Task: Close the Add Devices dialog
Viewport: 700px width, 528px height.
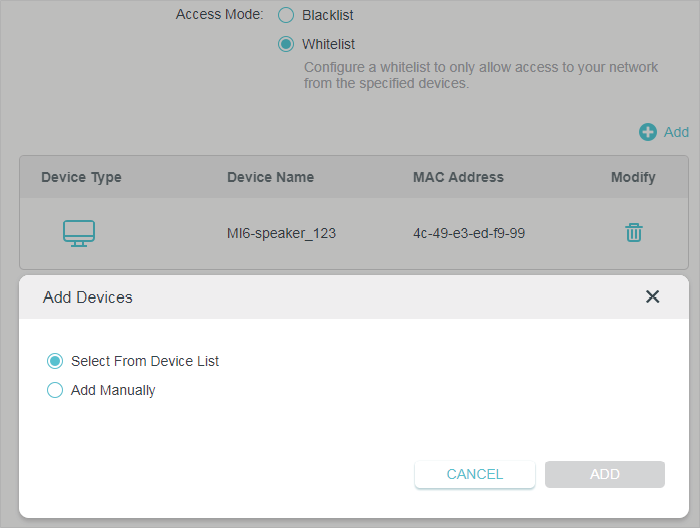Action: (x=652, y=296)
